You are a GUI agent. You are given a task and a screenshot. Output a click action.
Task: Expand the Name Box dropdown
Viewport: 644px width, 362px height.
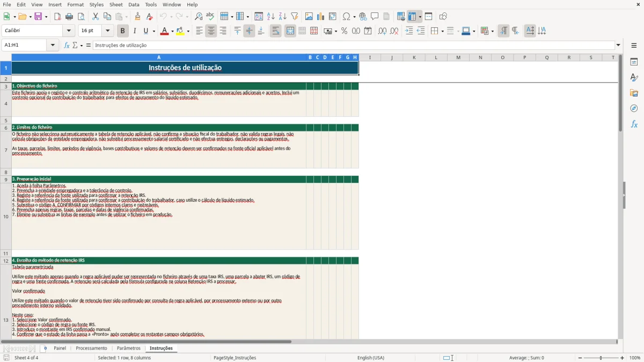pos(53,45)
